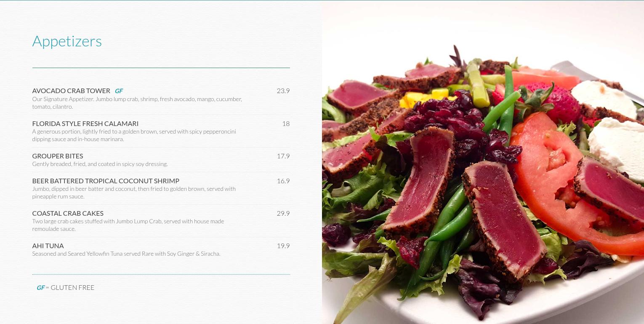
Task: Click the 19.9 price for Ahi Tuna
Action: pos(283,246)
